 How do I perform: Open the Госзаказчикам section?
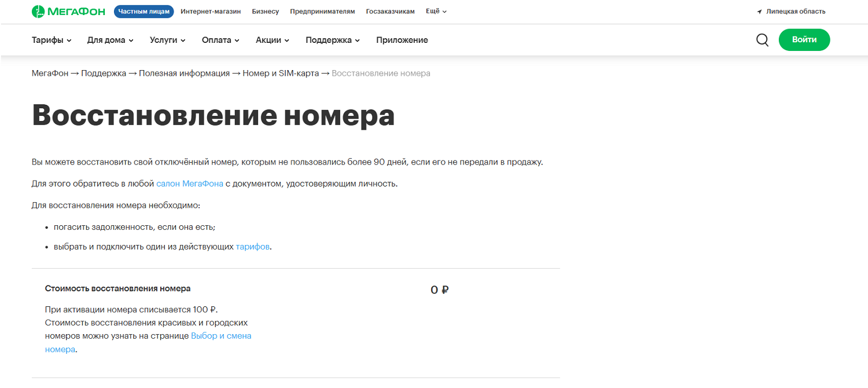390,12
